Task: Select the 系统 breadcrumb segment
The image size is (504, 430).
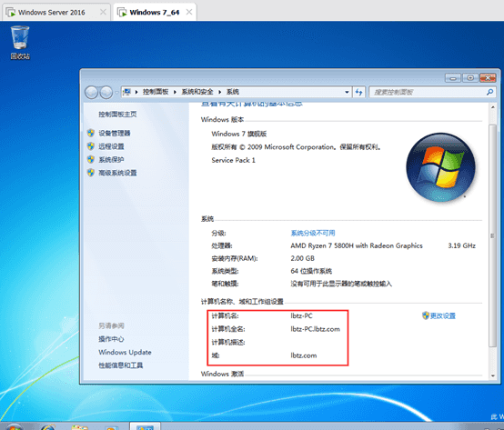Action: [x=233, y=92]
